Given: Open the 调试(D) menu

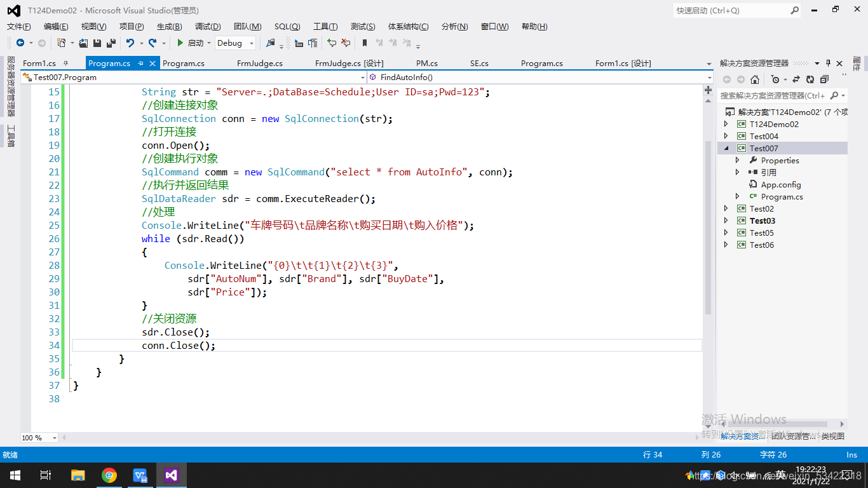Looking at the screenshot, I should coord(208,26).
